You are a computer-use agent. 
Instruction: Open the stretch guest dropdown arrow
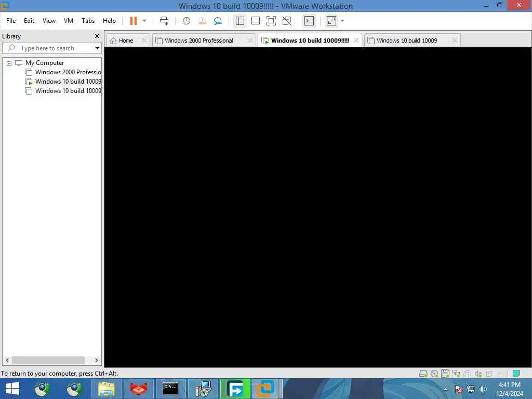tap(343, 21)
